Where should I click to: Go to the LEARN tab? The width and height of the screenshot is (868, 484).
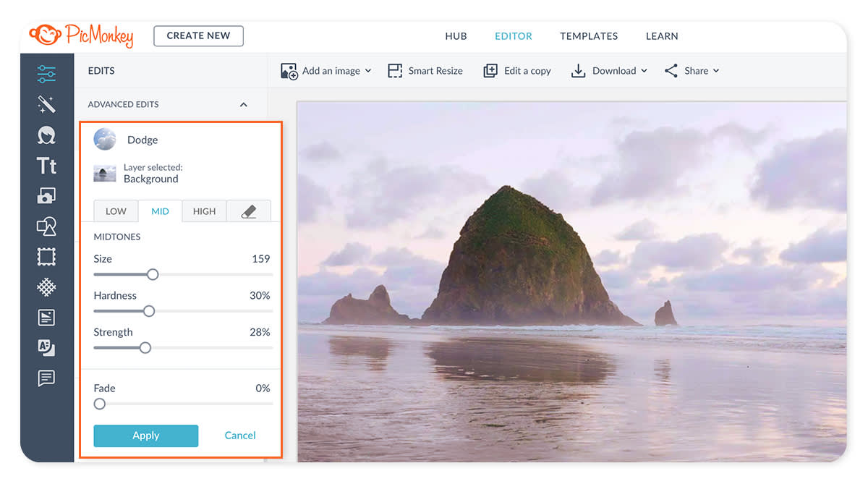662,36
